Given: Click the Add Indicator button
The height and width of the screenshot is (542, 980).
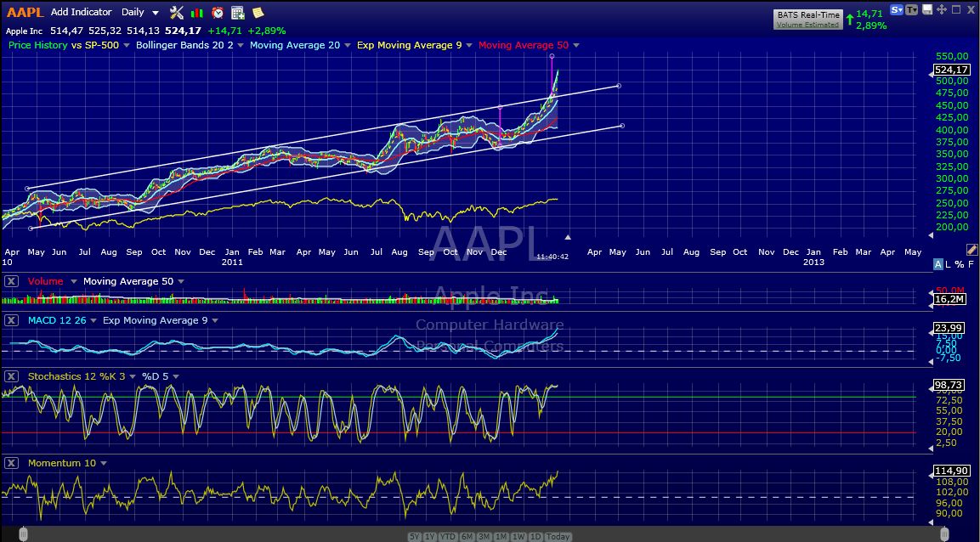Looking at the screenshot, I should pyautogui.click(x=82, y=12).
